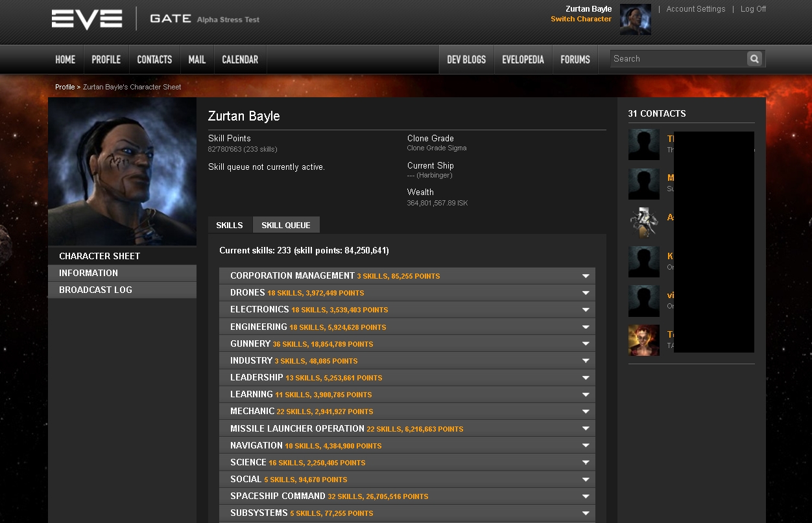Open the EVE Gate logo

[156, 19]
